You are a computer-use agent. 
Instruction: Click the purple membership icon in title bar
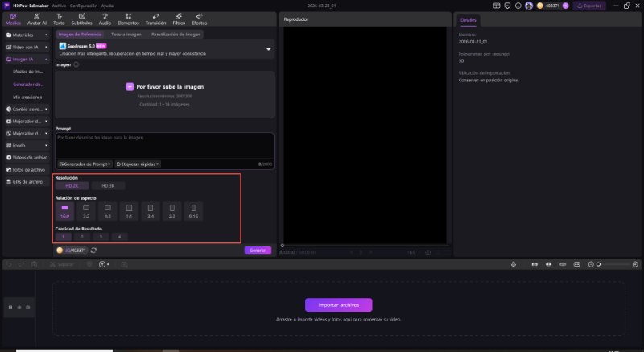(566, 6)
